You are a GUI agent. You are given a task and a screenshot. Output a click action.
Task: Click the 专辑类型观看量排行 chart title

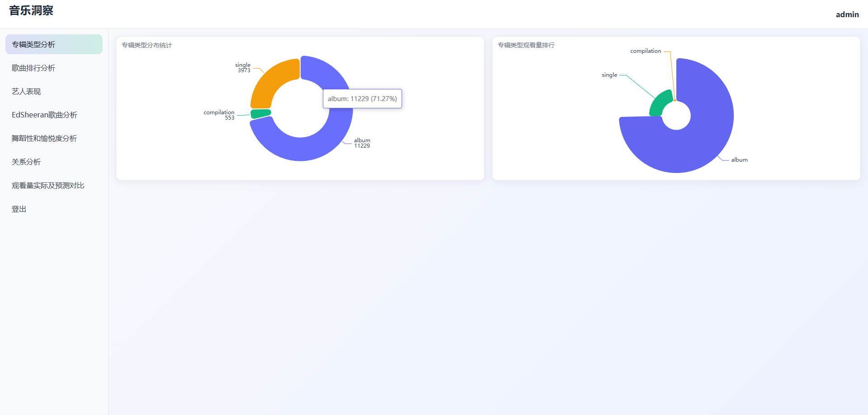point(526,45)
